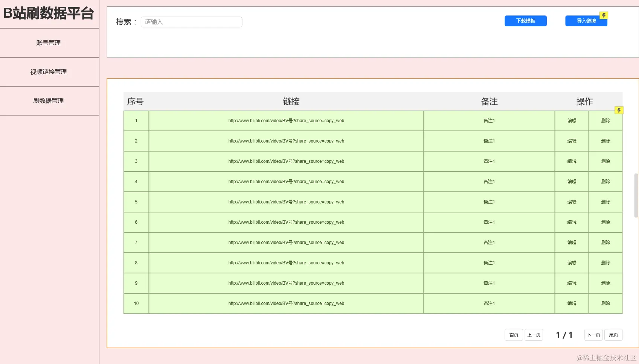
Task: Click 编辑 in row 1
Action: pyautogui.click(x=572, y=121)
